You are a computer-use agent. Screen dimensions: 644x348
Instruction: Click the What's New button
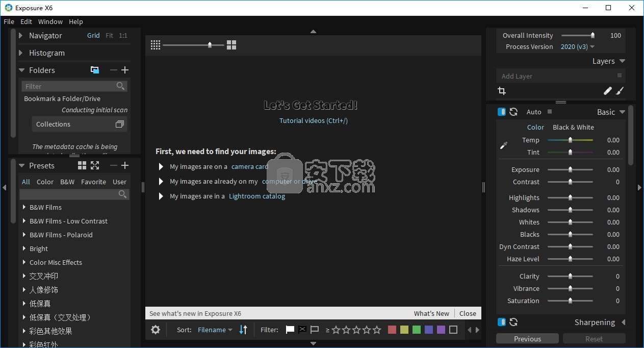coord(431,313)
